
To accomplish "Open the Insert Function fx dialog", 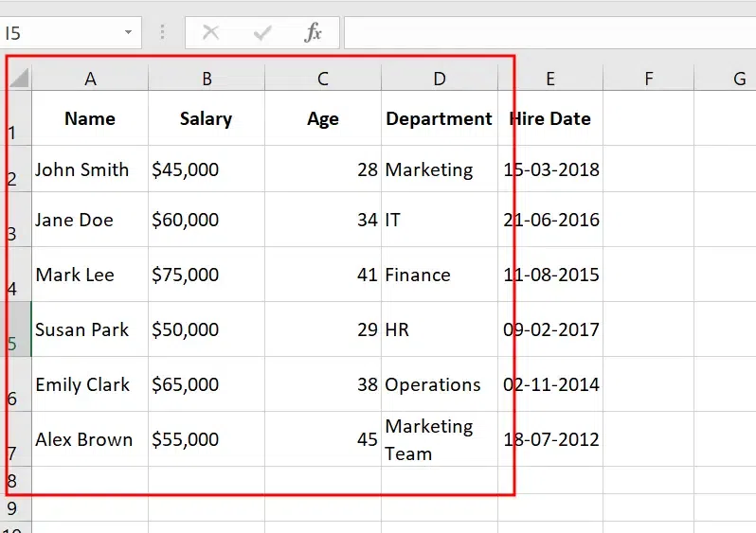I will (x=313, y=33).
